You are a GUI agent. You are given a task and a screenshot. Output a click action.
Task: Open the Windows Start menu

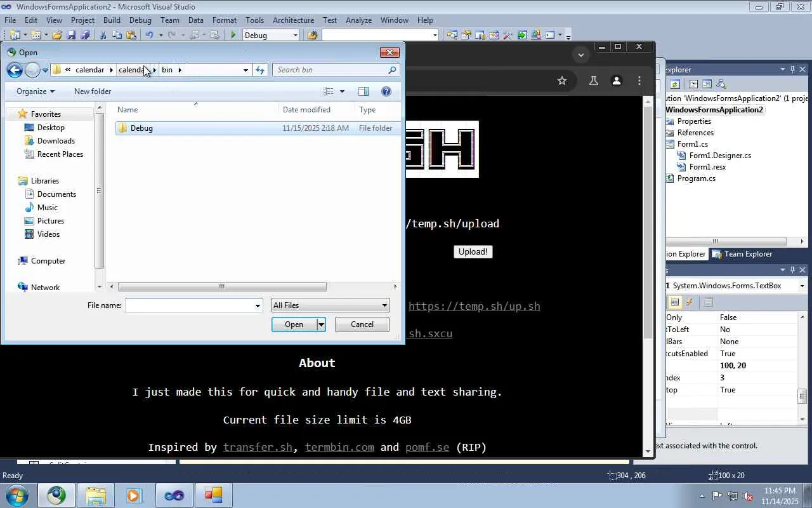pos(16,495)
